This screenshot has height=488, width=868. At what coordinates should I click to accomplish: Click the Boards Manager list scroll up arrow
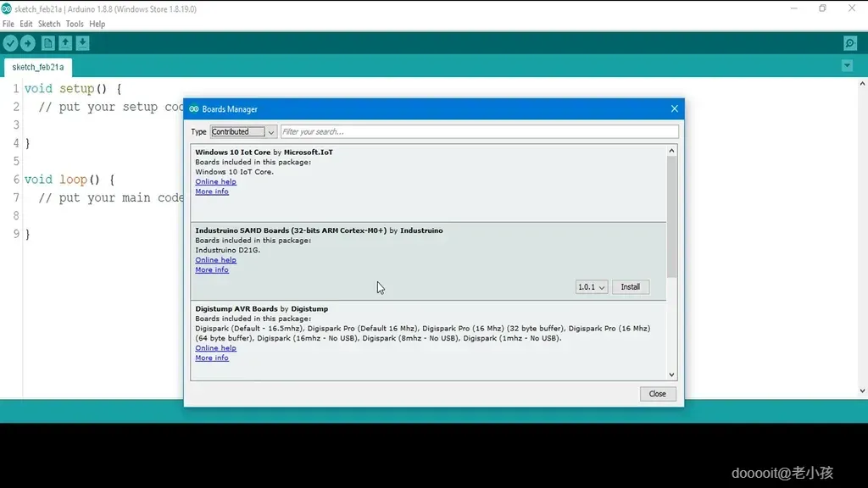coord(671,151)
